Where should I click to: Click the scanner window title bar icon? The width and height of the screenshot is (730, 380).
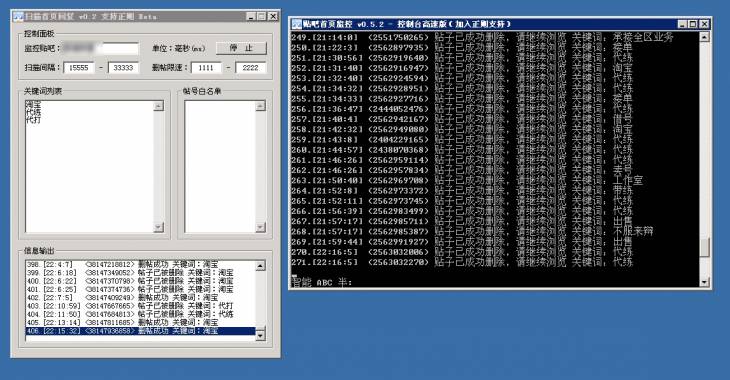18,16
